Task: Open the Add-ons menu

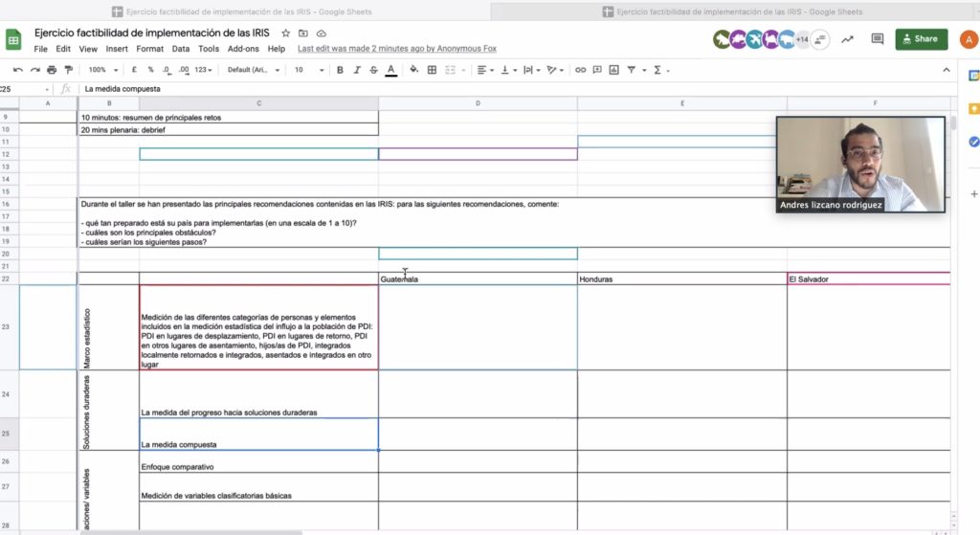Action: tap(243, 48)
